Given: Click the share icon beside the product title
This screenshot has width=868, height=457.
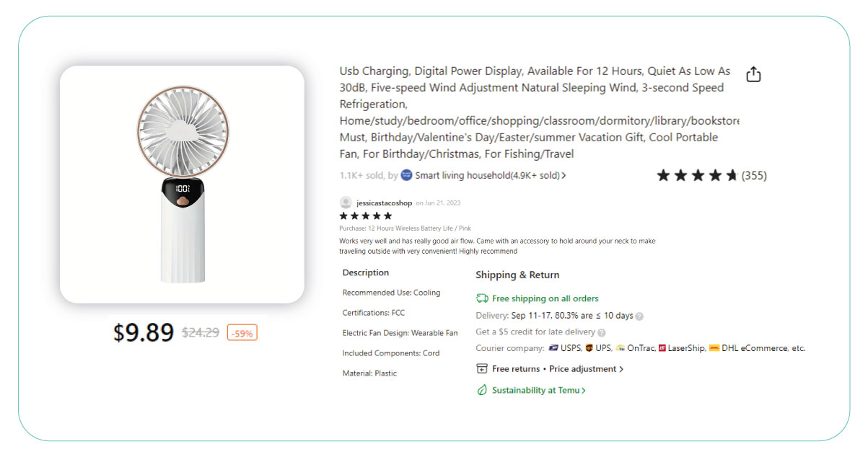Looking at the screenshot, I should [753, 74].
